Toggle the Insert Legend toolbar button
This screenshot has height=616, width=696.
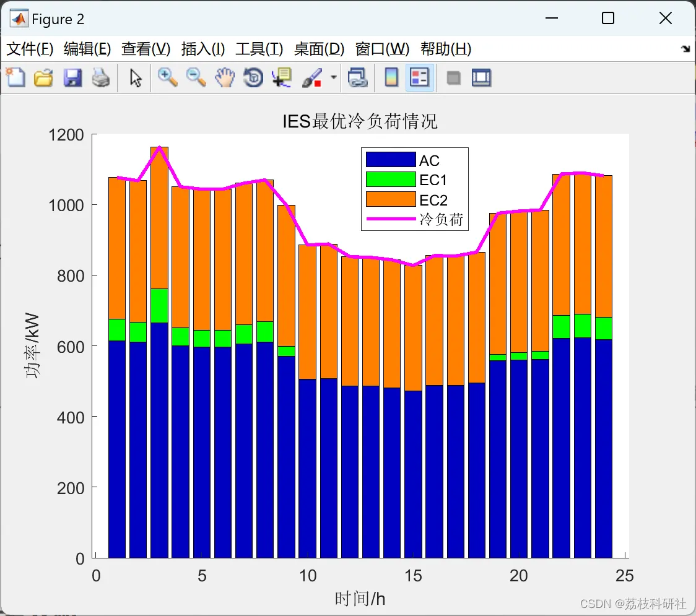pyautogui.click(x=419, y=77)
